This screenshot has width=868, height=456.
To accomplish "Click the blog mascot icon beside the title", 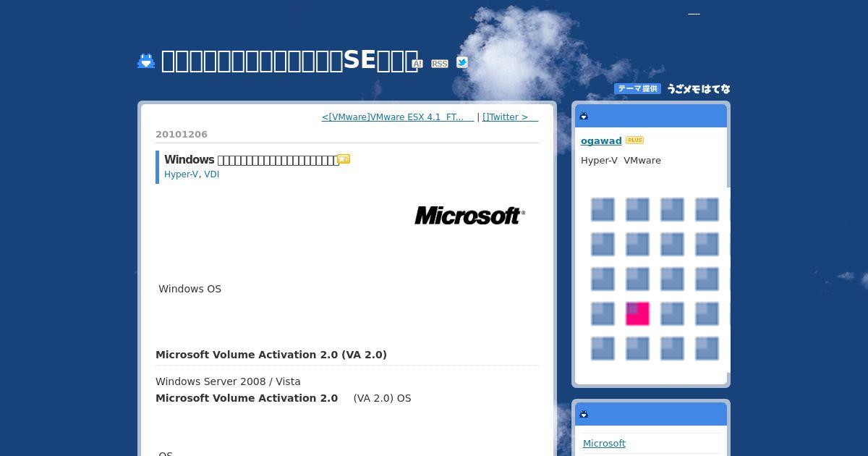I will click(146, 61).
